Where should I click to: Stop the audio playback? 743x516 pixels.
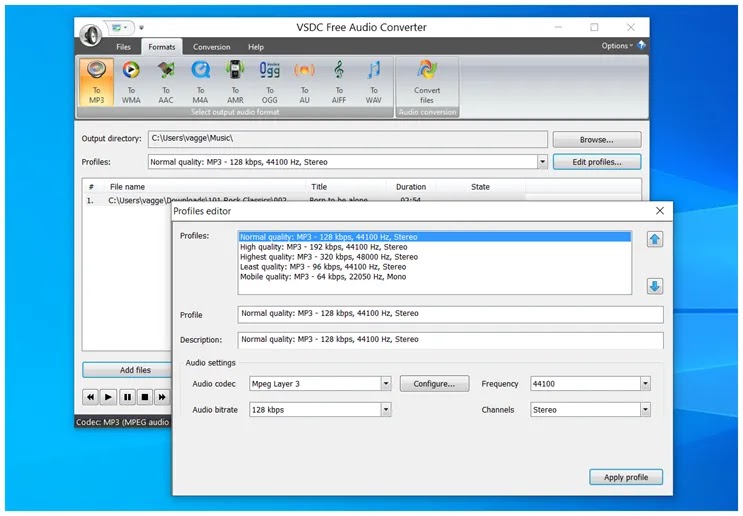[x=145, y=397]
